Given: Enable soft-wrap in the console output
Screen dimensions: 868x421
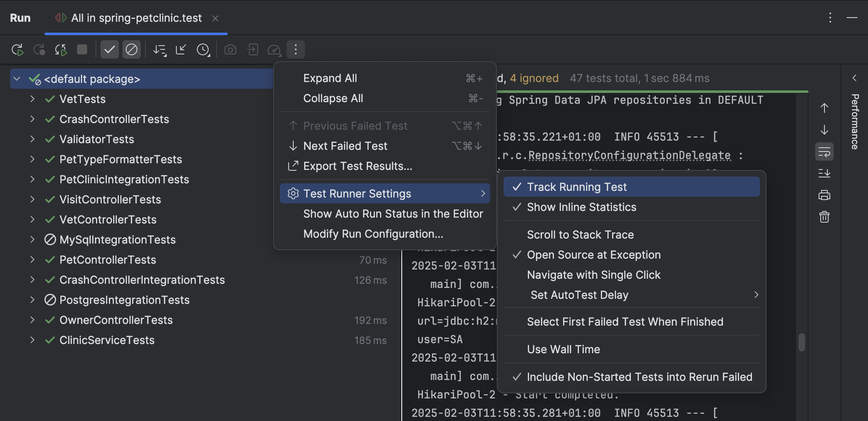Looking at the screenshot, I should [824, 152].
